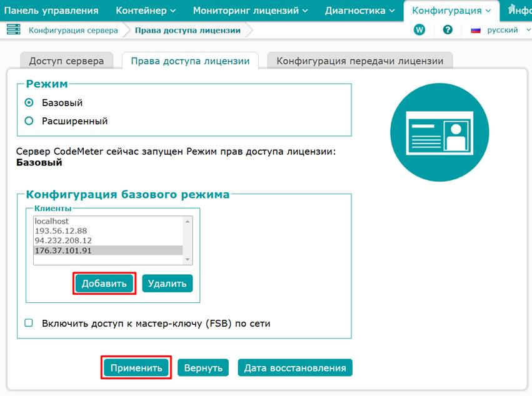Enable master-key (FSB) network access checkbox
Screen dimensions: 532x396
29,323
